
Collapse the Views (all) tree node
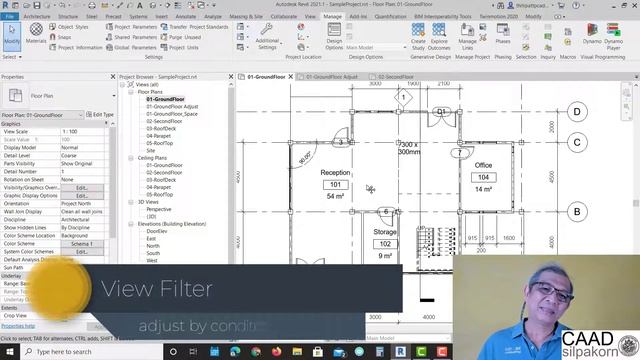click(x=123, y=84)
